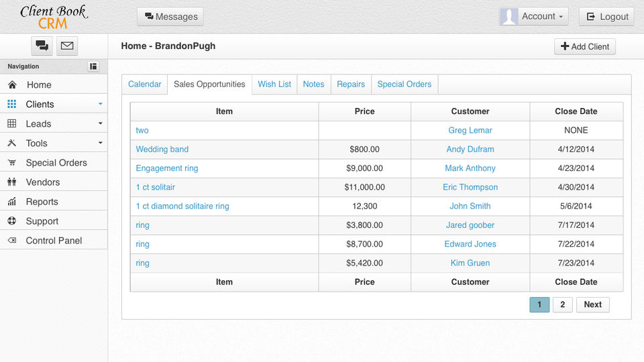Open the Messages button in header
644x362 pixels.
coord(170,17)
